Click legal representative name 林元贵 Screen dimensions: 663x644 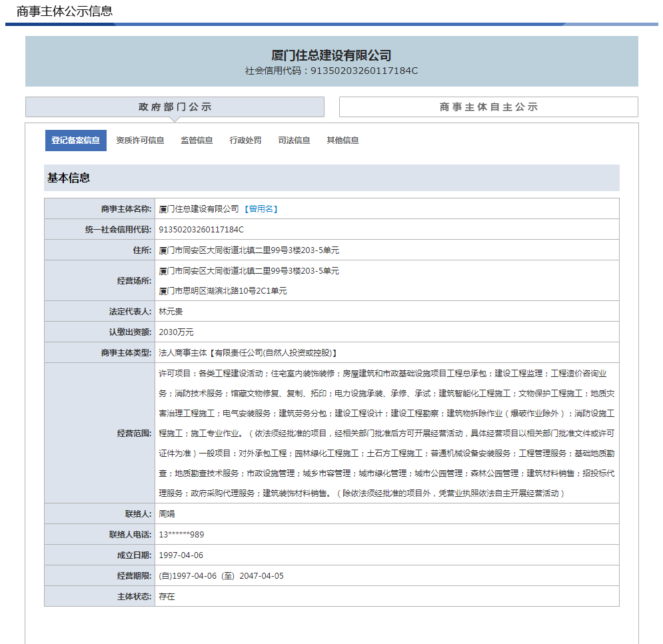[171, 312]
